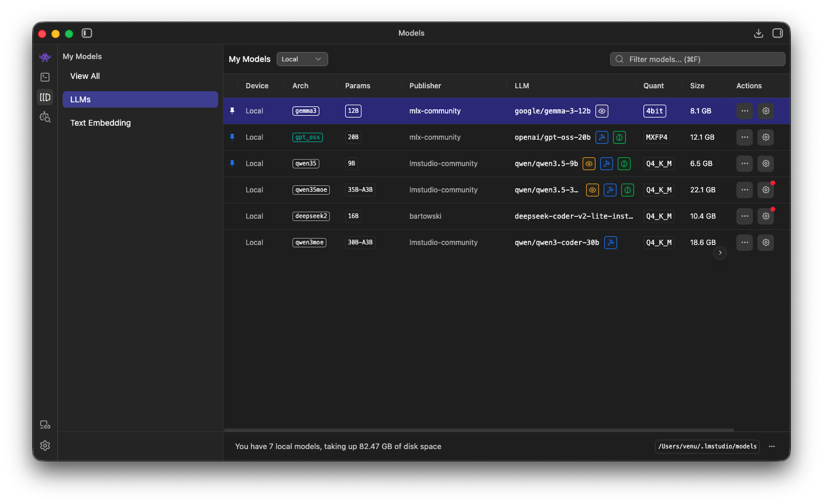Open the Downloads icon in title bar
The width and height of the screenshot is (823, 504).
tap(759, 33)
